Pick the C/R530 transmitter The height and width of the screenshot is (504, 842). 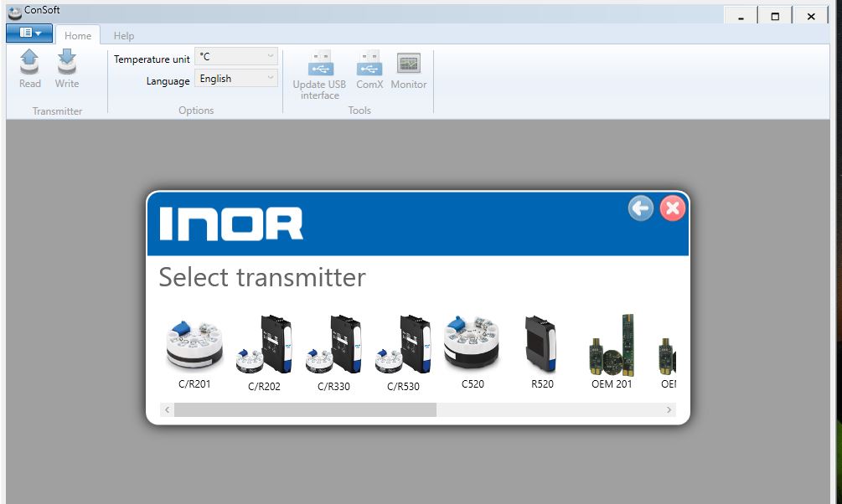[403, 354]
